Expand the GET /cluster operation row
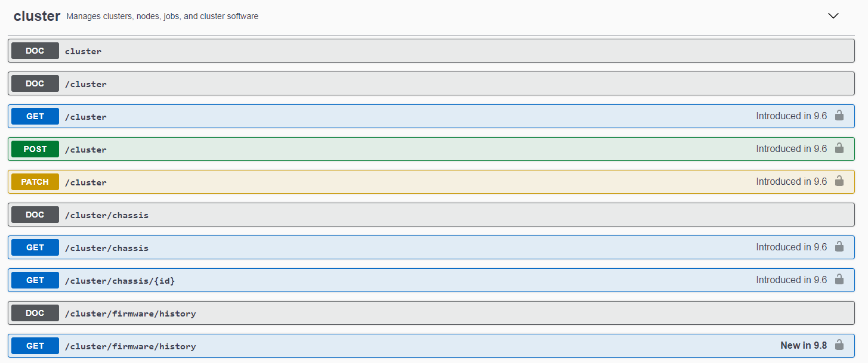 tap(431, 116)
